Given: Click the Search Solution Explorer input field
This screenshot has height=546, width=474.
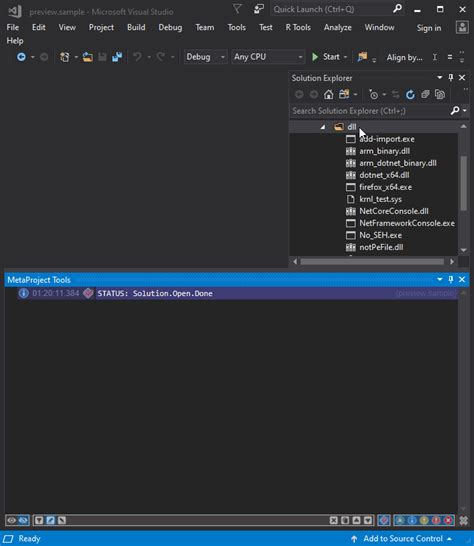Looking at the screenshot, I should [x=369, y=111].
